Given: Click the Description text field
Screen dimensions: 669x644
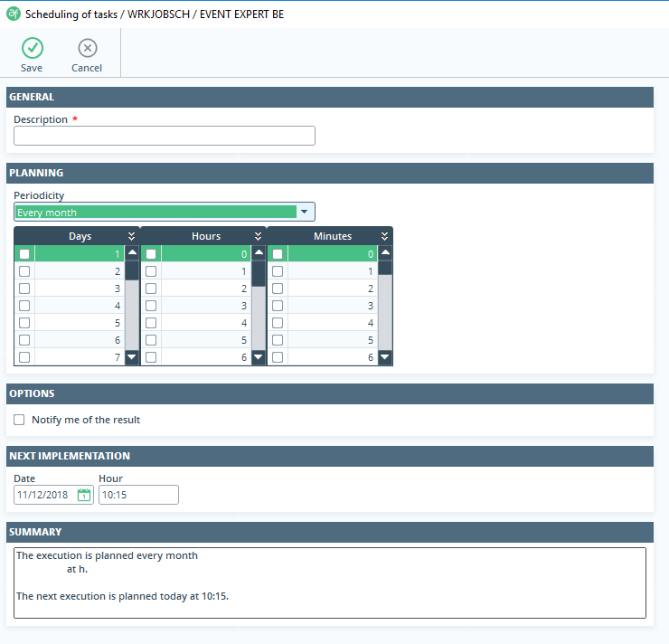Looking at the screenshot, I should pyautogui.click(x=165, y=136).
